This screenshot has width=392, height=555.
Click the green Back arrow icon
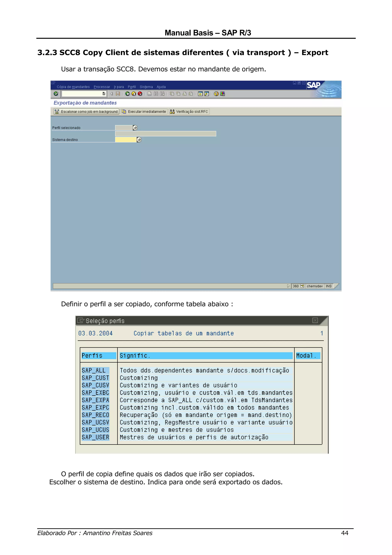(x=127, y=93)
